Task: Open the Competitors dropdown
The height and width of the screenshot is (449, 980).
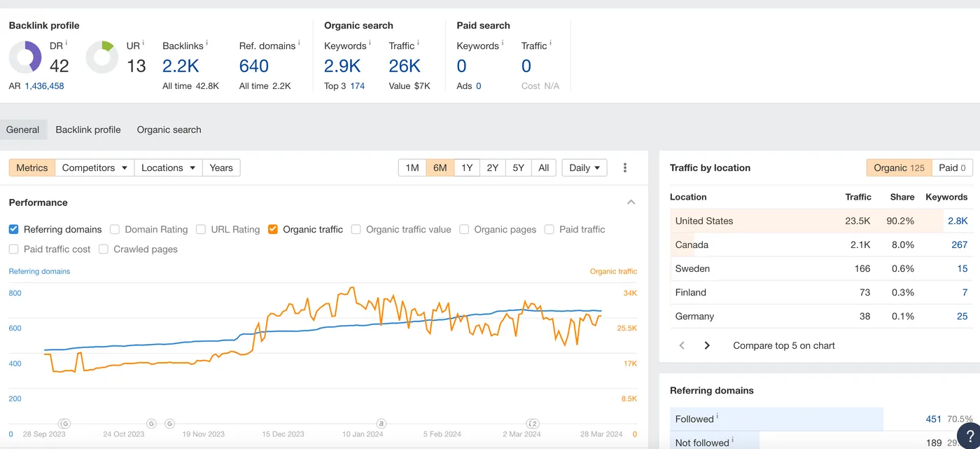Action: click(x=94, y=168)
